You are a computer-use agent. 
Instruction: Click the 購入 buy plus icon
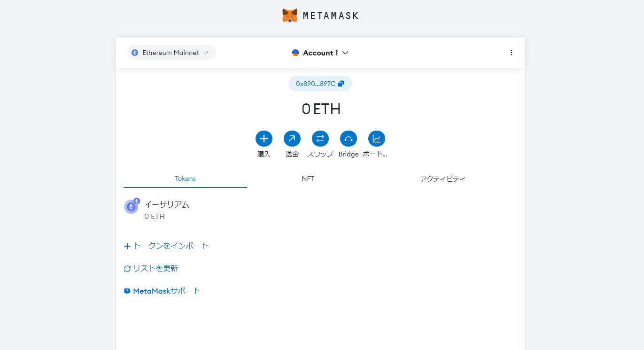264,139
